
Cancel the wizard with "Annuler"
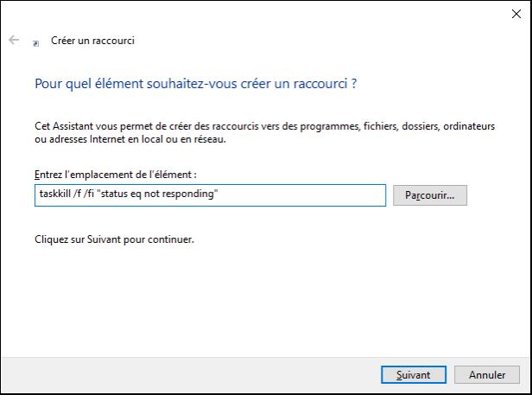pos(487,374)
